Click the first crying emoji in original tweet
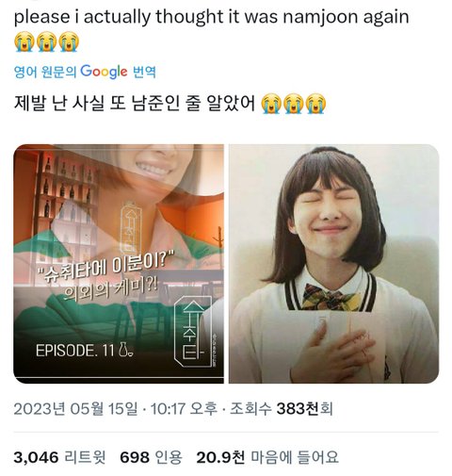The width and height of the screenshot is (452, 476). coord(24,41)
